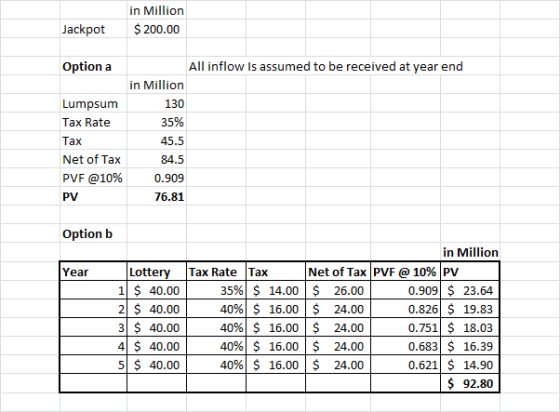This screenshot has height=412, width=560.
Task: Select the PV column header in table
Action: [x=470, y=272]
